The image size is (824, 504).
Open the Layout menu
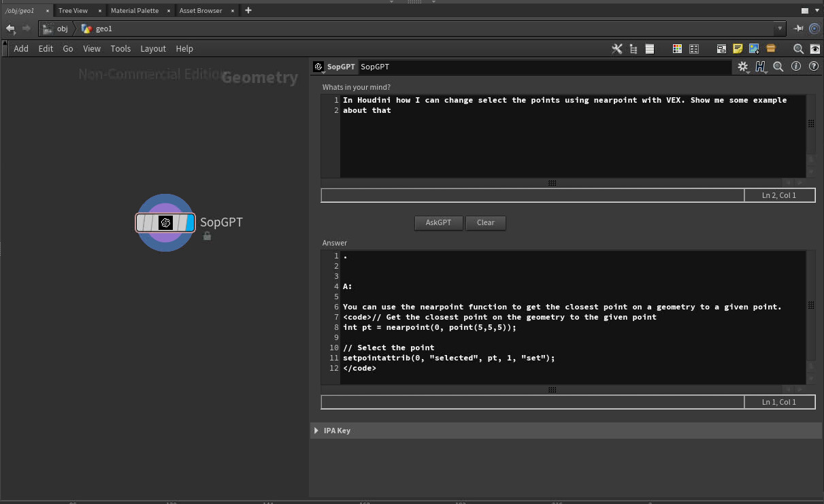click(x=153, y=49)
